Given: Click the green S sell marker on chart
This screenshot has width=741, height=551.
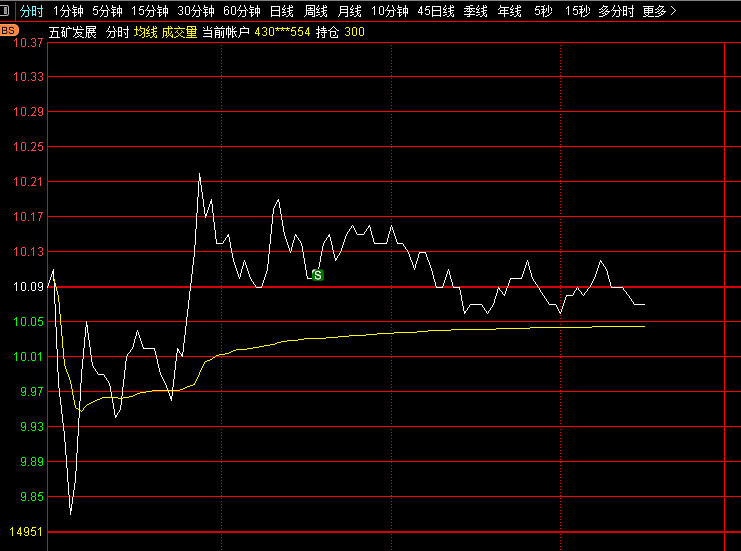Looking at the screenshot, I should (x=318, y=275).
